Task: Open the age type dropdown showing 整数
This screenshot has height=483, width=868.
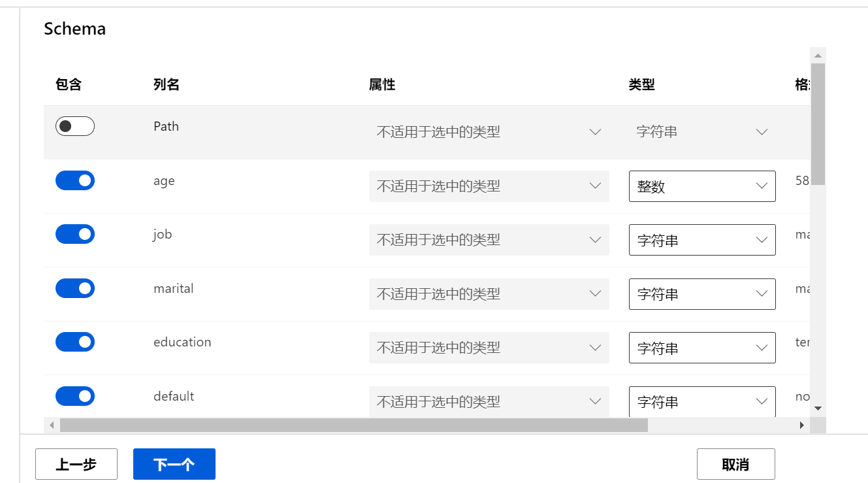Action: pos(702,186)
